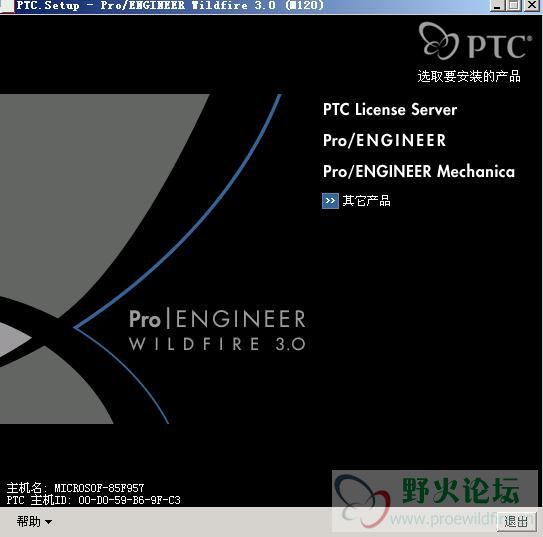
Task: Click the window system icon in title bar
Action: (6, 6)
